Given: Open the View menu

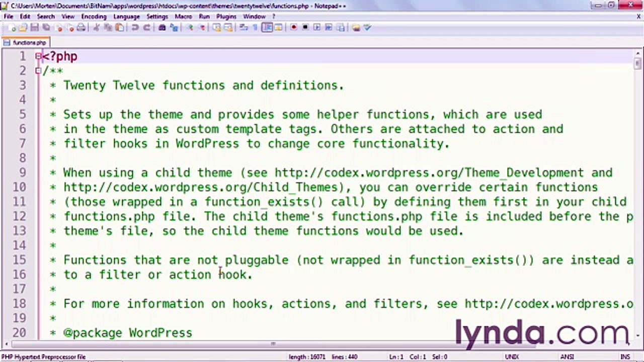Looking at the screenshot, I should point(68,17).
